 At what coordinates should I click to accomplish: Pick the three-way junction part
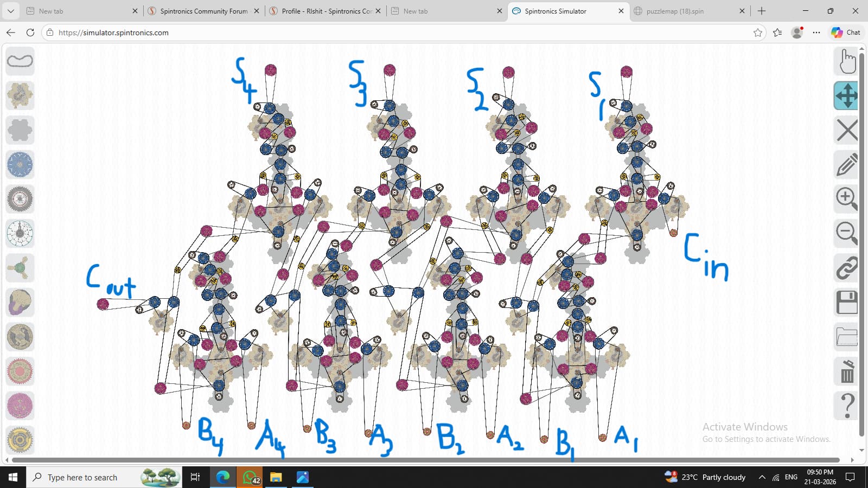[x=20, y=267]
